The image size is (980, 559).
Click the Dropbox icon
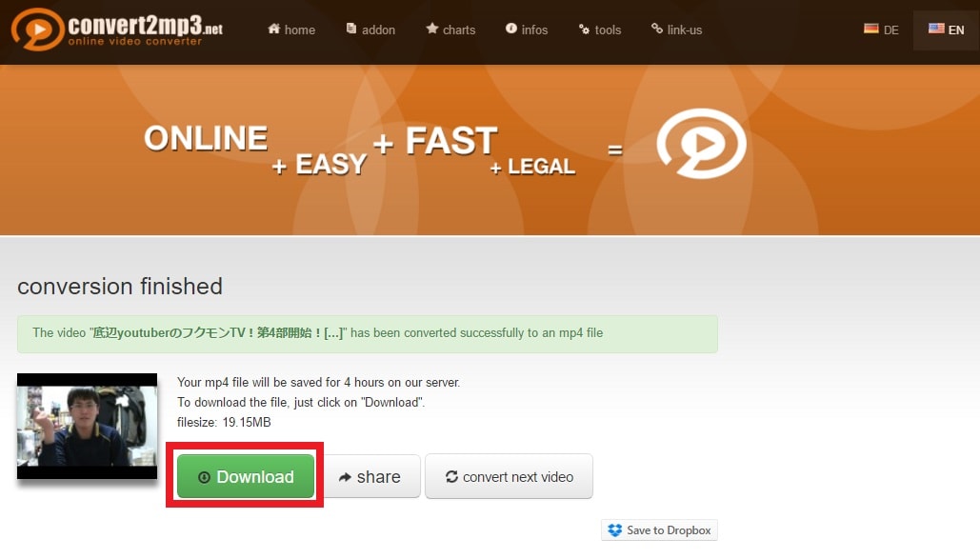615,530
